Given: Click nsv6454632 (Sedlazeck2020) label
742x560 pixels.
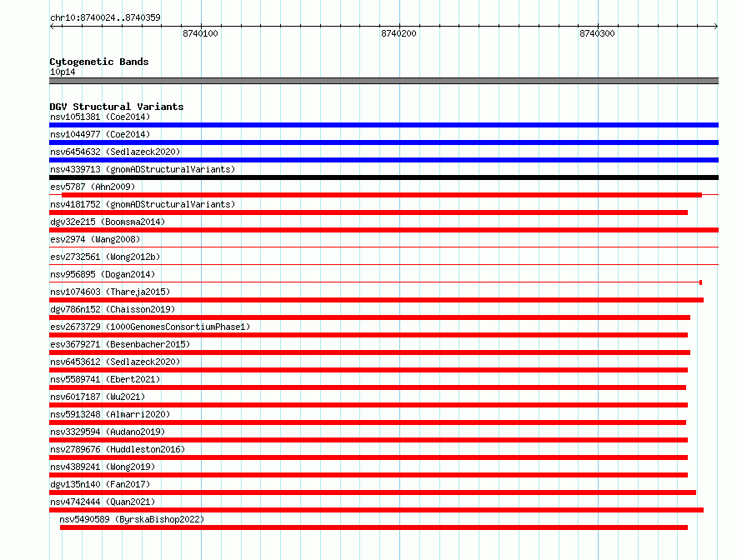Looking at the screenshot, I should (115, 152).
